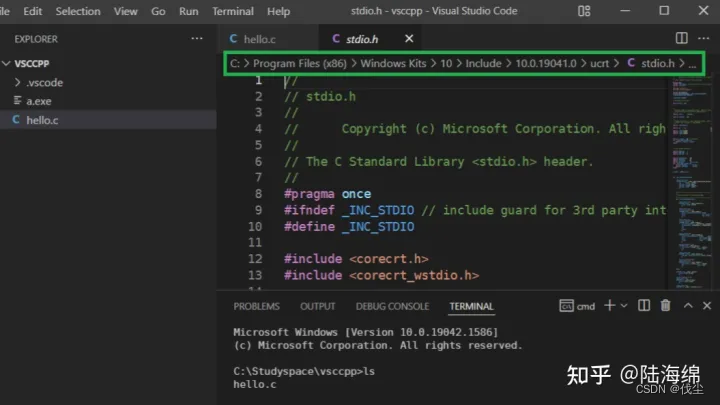Click the cmd terminal shell icon
This screenshot has height=405, width=720.
pos(566,305)
